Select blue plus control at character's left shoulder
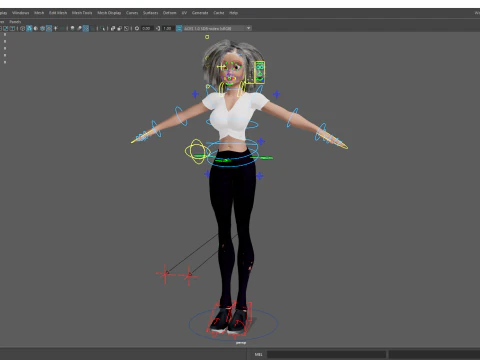 276,94
